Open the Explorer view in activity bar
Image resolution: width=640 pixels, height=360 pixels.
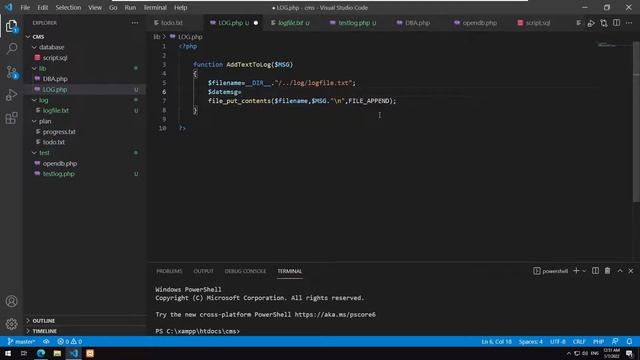11,26
